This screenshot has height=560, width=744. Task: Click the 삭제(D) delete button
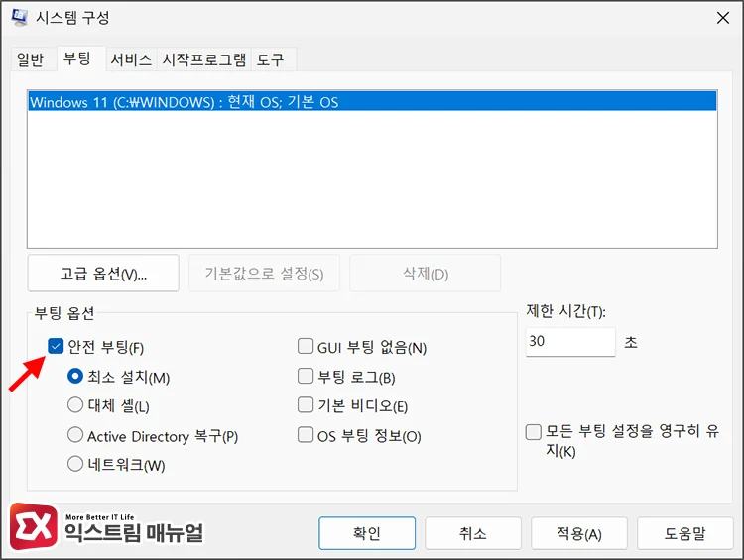[x=426, y=274]
